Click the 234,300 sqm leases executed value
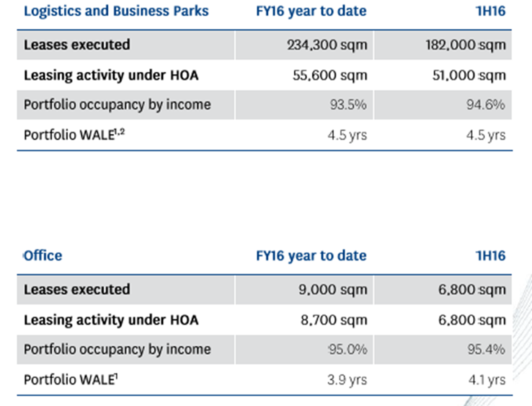 tap(327, 45)
